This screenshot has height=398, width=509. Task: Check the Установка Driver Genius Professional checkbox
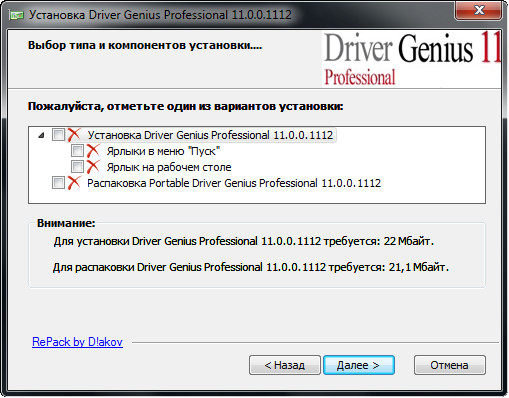point(58,135)
